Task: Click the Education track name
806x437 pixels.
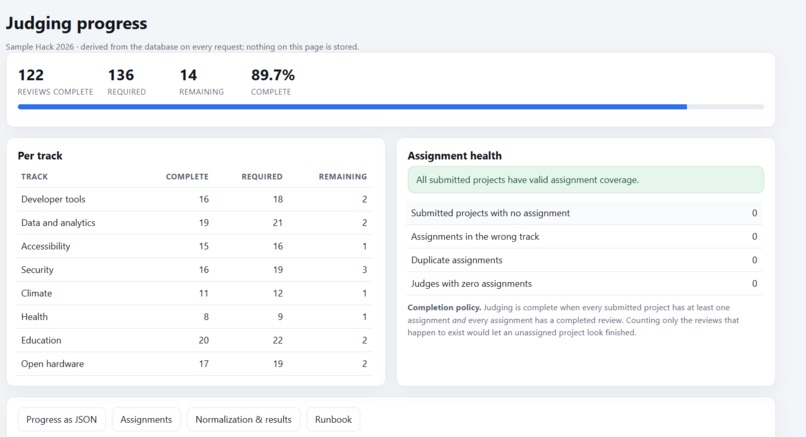Action: tap(41, 340)
